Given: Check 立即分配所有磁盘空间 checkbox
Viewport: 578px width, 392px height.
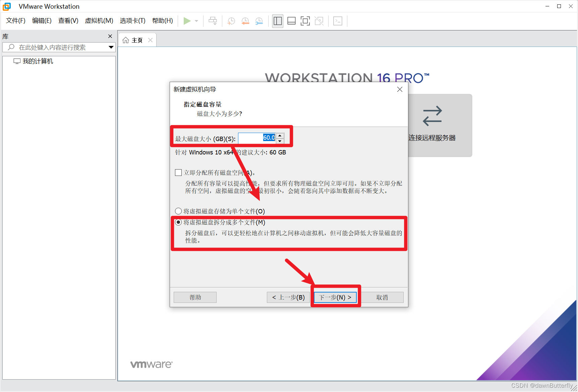Looking at the screenshot, I should 178,173.
